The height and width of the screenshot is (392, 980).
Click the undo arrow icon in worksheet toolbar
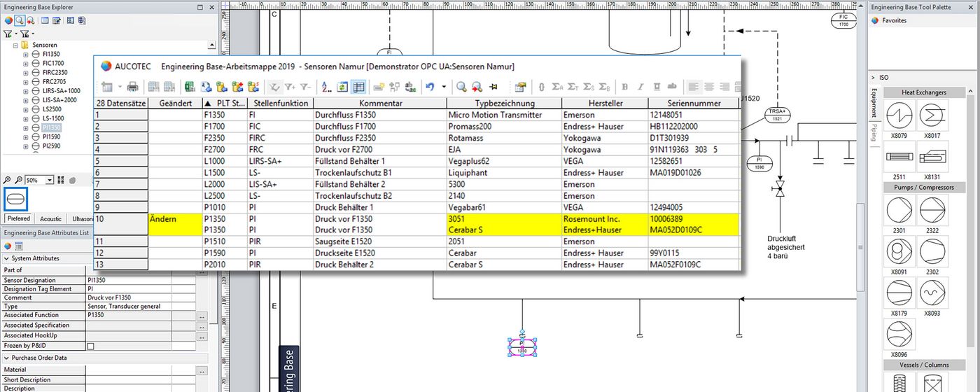pos(430,87)
